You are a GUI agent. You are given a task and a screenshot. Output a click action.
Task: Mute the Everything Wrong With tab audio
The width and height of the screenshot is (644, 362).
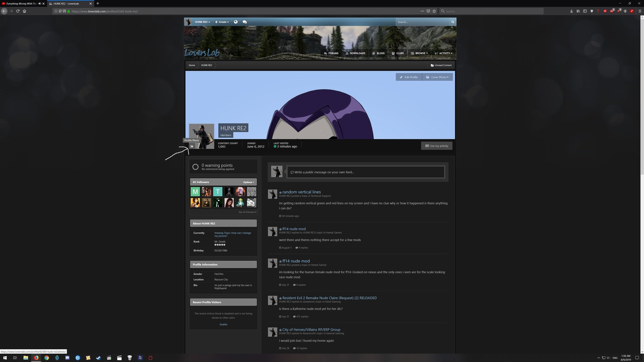tap(40, 3)
